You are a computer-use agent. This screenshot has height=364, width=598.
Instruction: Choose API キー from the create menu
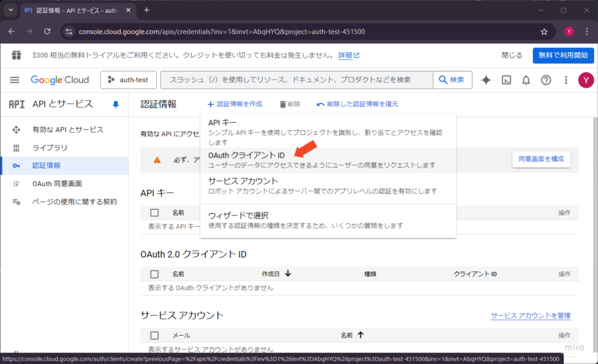tap(328, 132)
